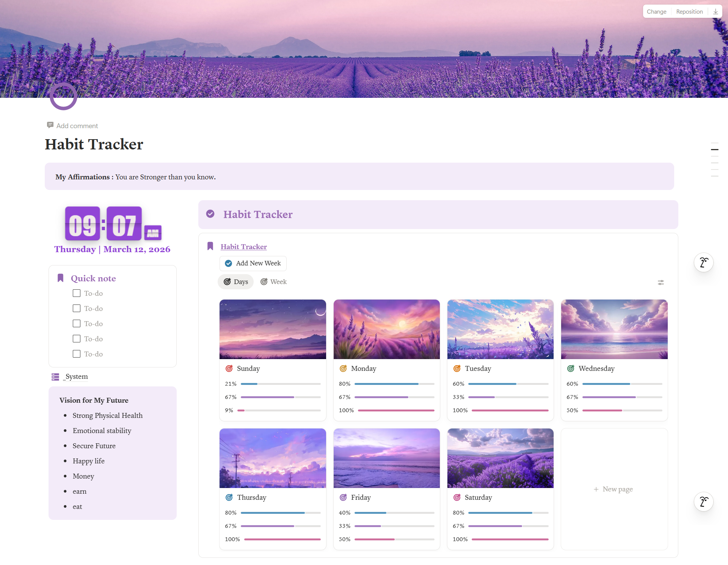Check the last To-do checkbox
This screenshot has width=728, height=565.
tap(77, 354)
